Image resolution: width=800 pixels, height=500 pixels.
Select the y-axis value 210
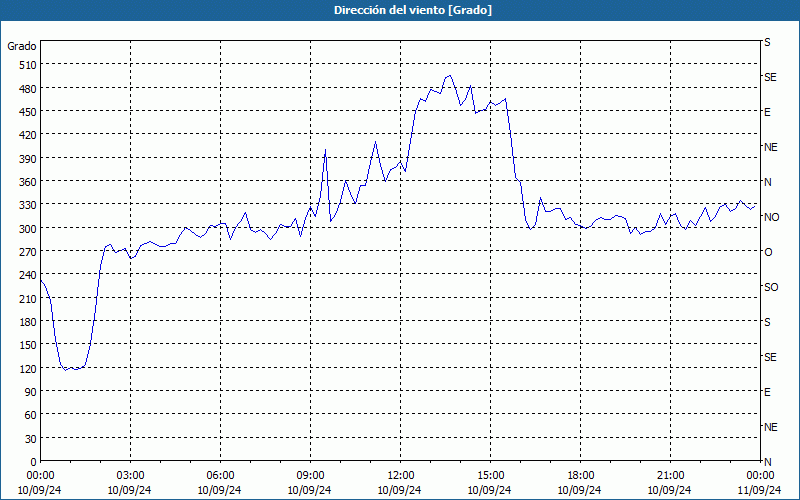click(x=29, y=298)
